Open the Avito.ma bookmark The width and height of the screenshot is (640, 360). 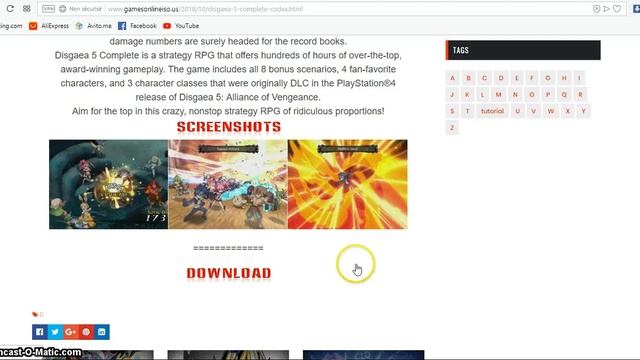93,26
